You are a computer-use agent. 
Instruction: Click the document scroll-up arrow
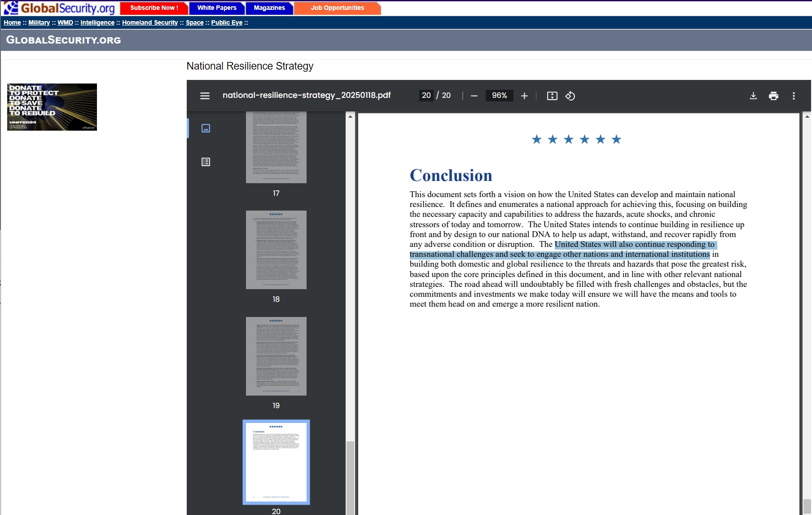807,117
